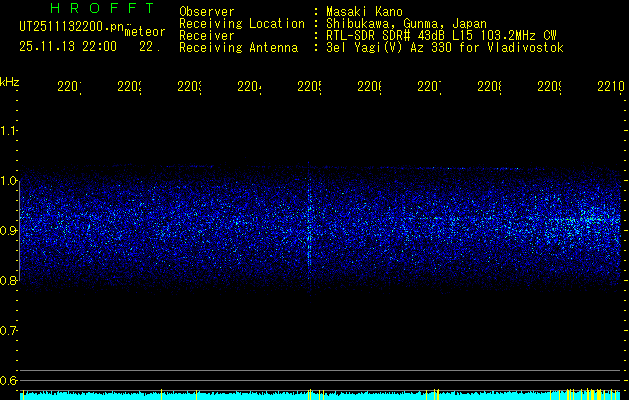Click the green HROFFT title text
Image resolution: width=629 pixels, height=400 pixels.
tap(102, 8)
